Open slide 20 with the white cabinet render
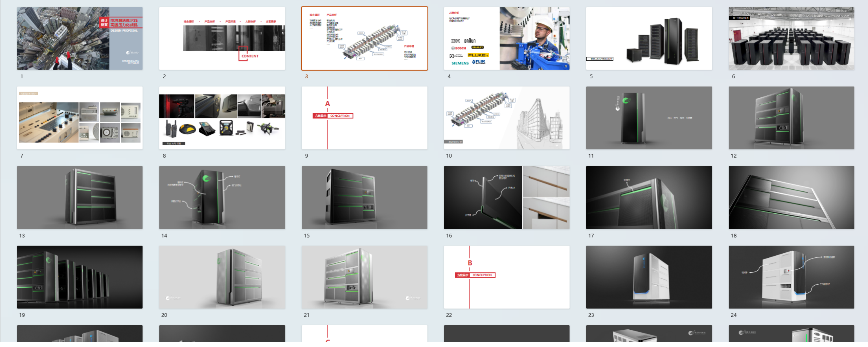This screenshot has width=868, height=347. (222, 277)
